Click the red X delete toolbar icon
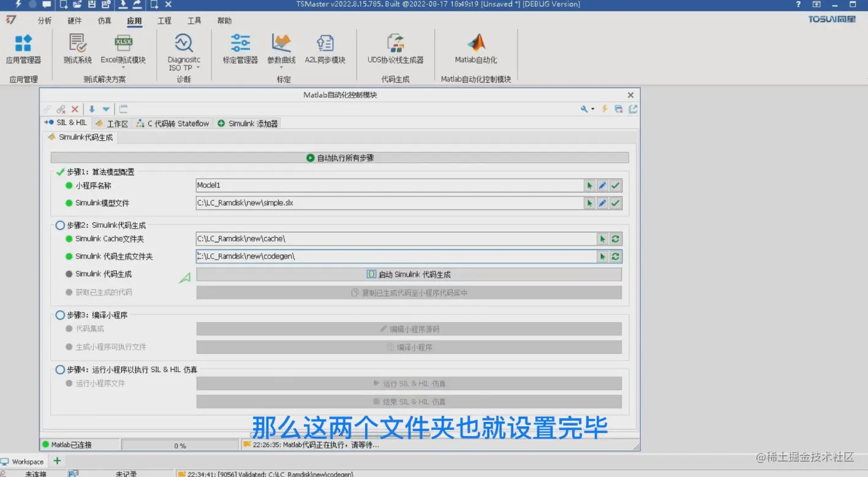868x477 pixels. [75, 109]
